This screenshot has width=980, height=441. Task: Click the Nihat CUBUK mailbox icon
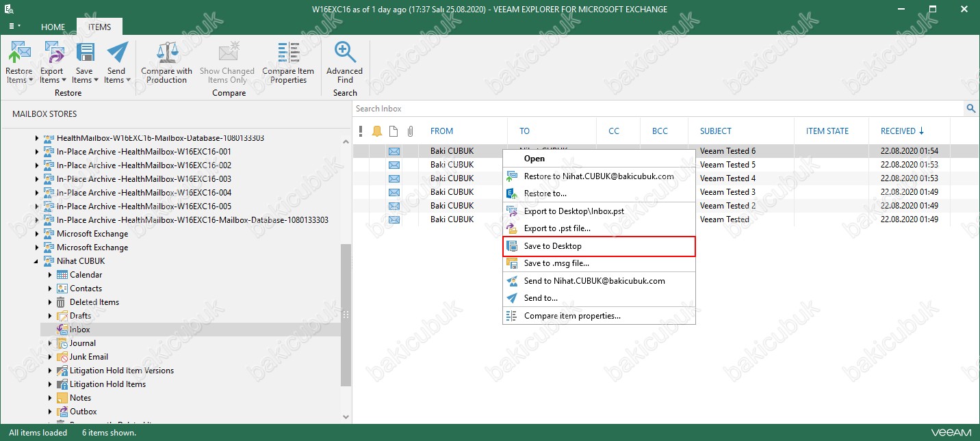(x=49, y=261)
